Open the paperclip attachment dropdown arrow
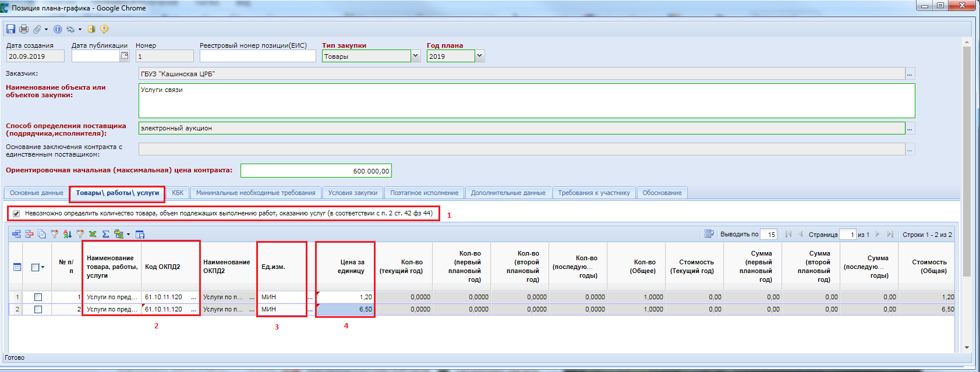The height and width of the screenshot is (372, 980). 46,30
